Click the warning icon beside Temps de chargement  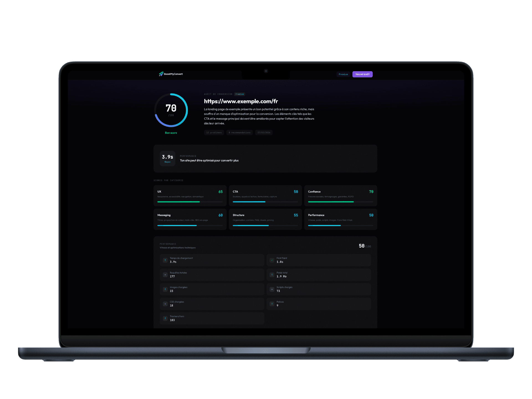165,260
